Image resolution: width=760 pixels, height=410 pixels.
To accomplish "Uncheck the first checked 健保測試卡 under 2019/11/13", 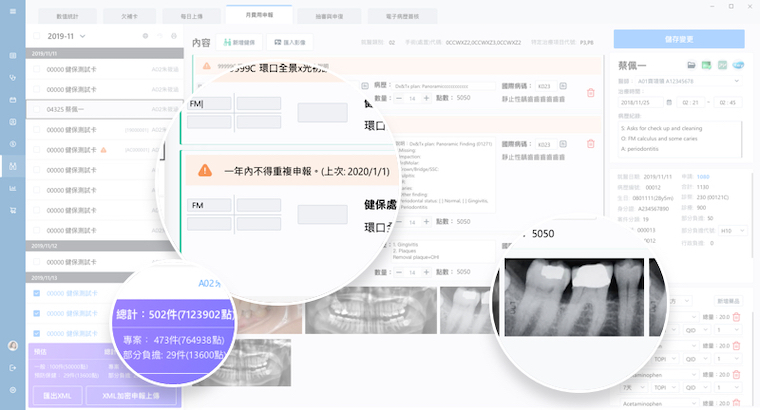I will (37, 293).
